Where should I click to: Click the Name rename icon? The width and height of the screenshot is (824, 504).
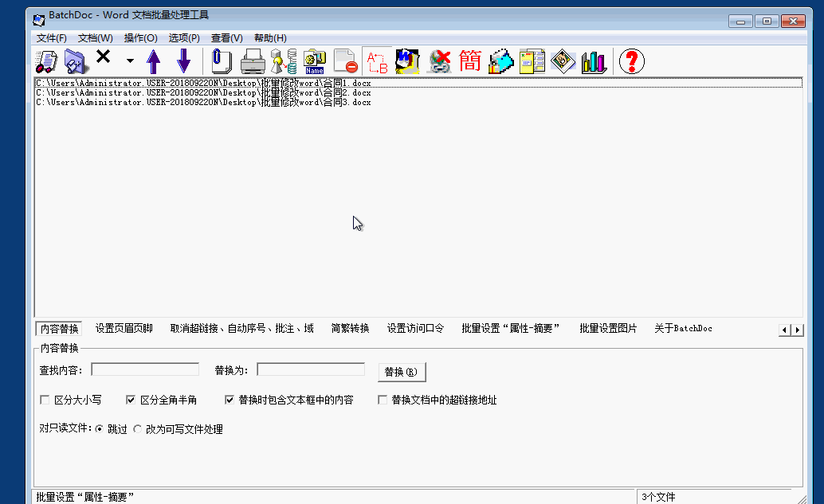pos(315,61)
